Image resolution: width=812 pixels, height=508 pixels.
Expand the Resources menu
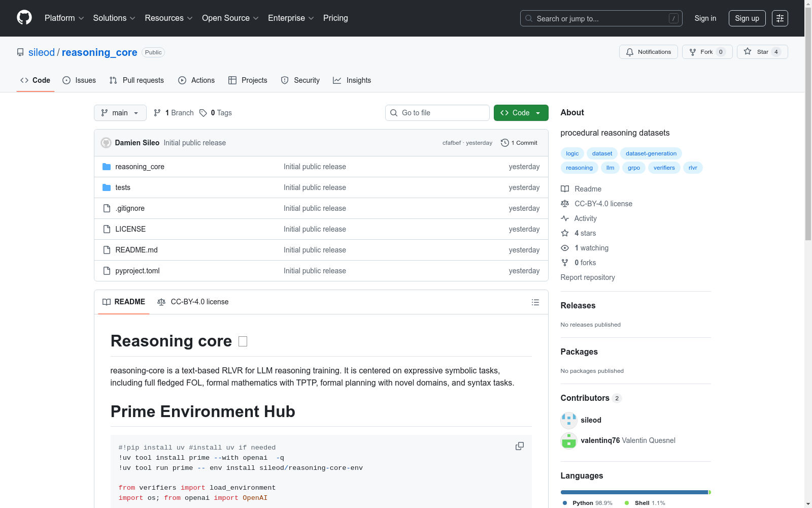168,18
